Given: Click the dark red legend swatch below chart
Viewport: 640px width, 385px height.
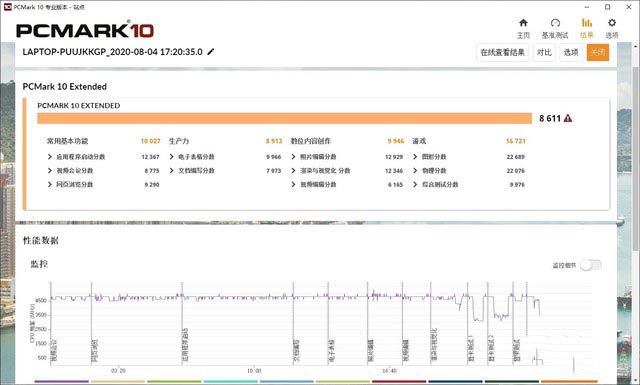Looking at the screenshot, I should (399, 382).
